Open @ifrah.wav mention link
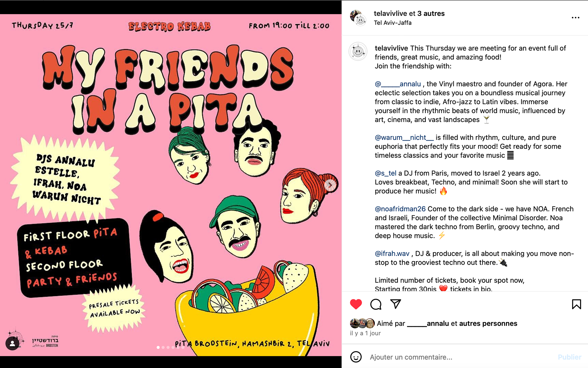Screen dimensions: 588x368 [392, 254]
